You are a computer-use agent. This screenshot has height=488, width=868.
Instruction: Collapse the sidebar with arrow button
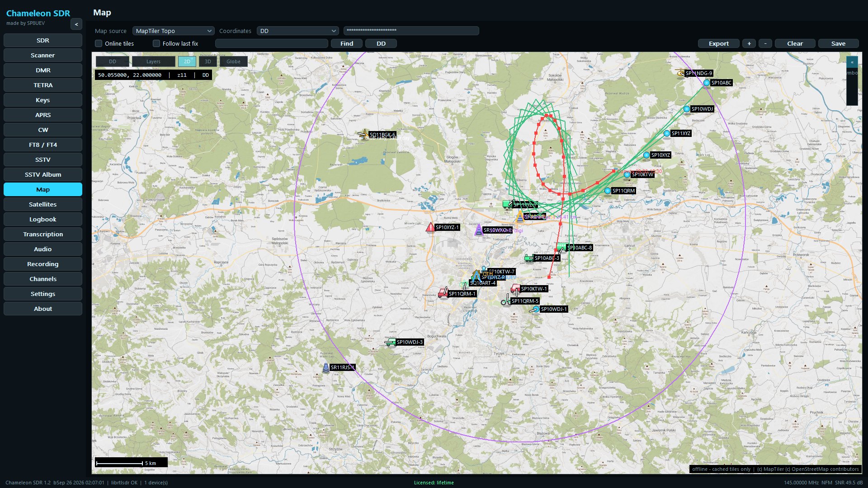click(x=76, y=24)
